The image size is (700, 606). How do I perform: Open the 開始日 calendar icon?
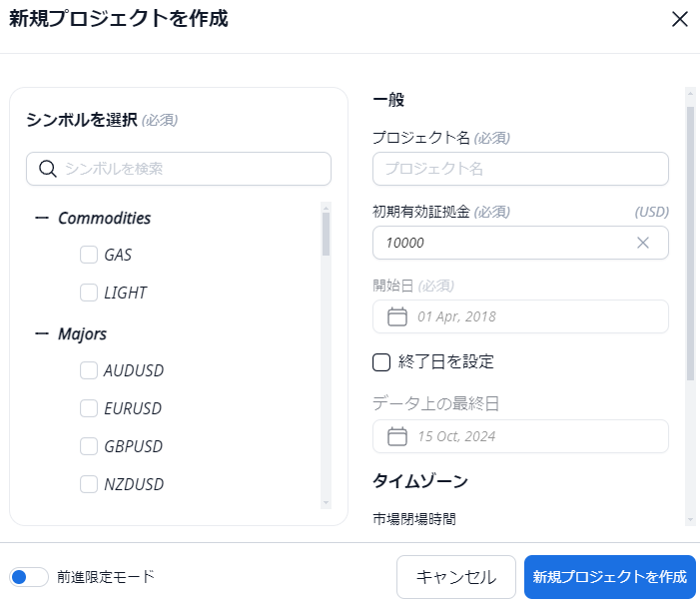(x=396, y=316)
